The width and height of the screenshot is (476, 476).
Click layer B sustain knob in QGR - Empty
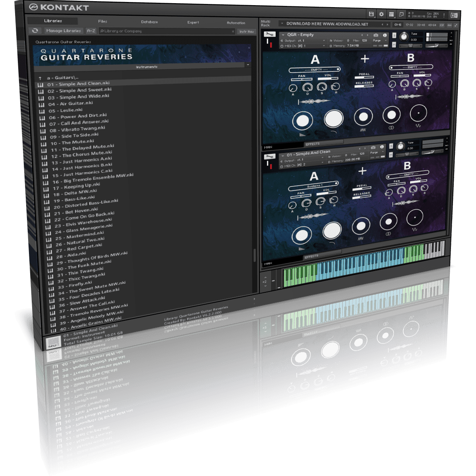416,83
